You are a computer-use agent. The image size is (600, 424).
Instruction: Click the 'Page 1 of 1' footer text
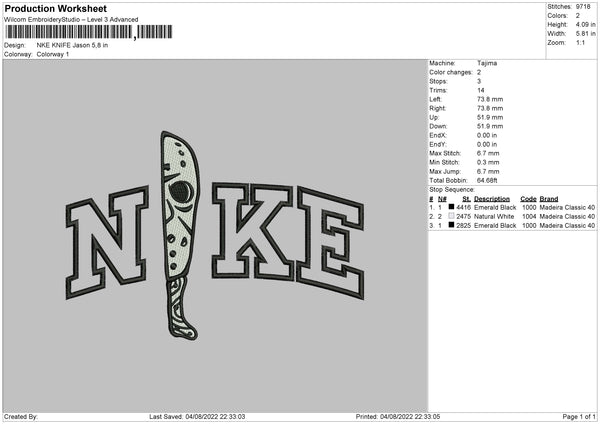(579, 416)
